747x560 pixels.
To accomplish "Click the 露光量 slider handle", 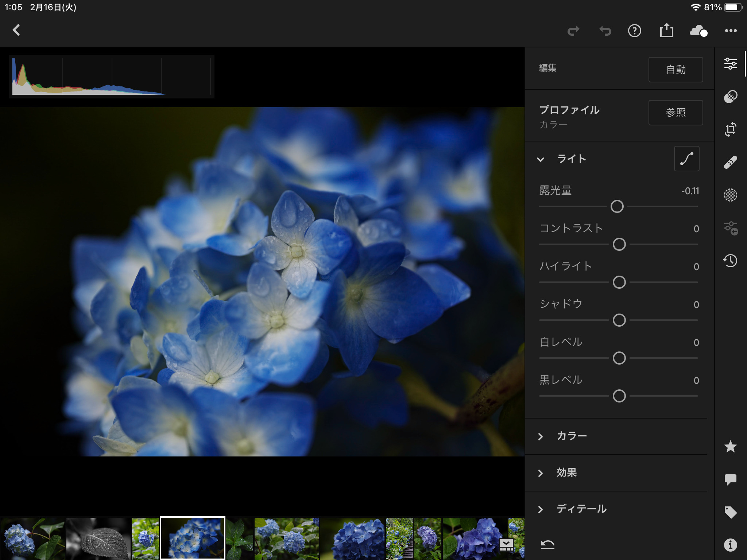I will [617, 206].
